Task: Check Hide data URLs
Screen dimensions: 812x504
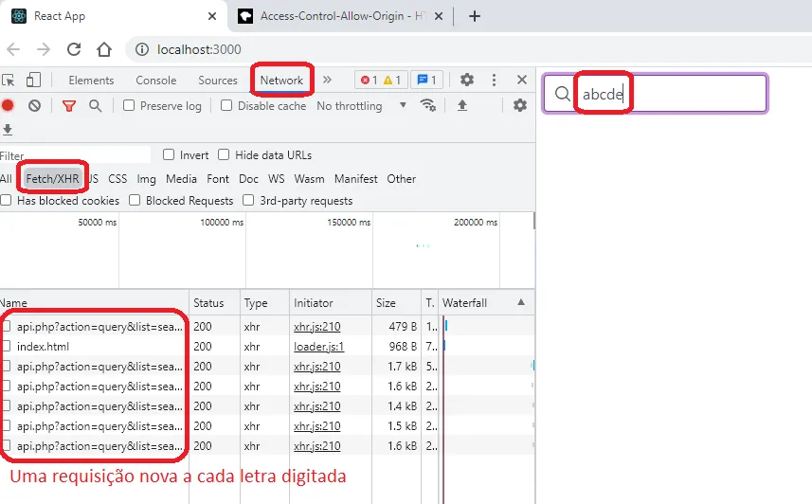Action: [224, 154]
